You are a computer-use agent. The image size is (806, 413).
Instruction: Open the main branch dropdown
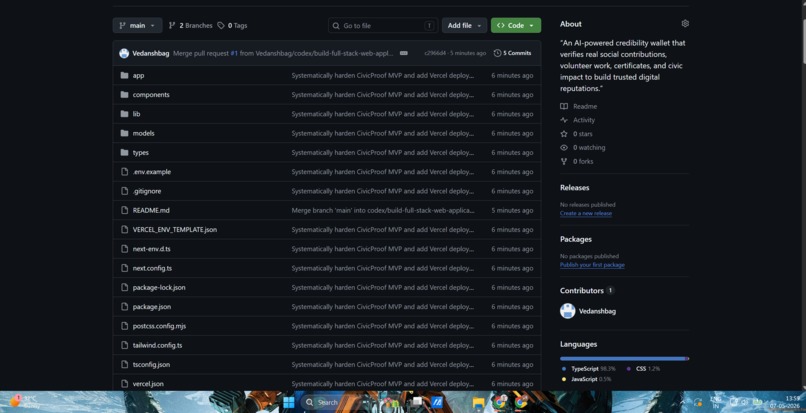click(137, 26)
